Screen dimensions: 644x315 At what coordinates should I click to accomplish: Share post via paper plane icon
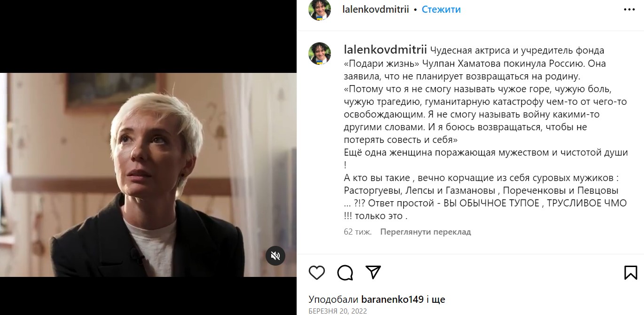pyautogui.click(x=373, y=272)
